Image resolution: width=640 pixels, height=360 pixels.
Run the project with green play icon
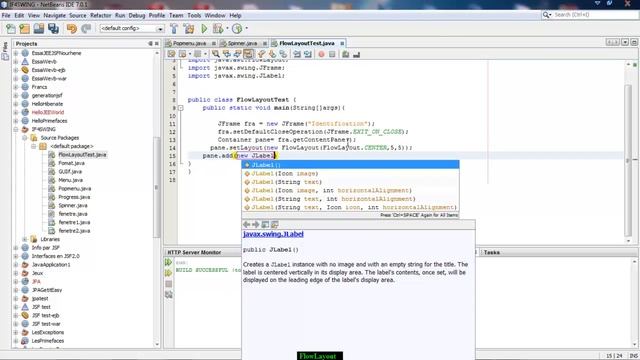204,29
